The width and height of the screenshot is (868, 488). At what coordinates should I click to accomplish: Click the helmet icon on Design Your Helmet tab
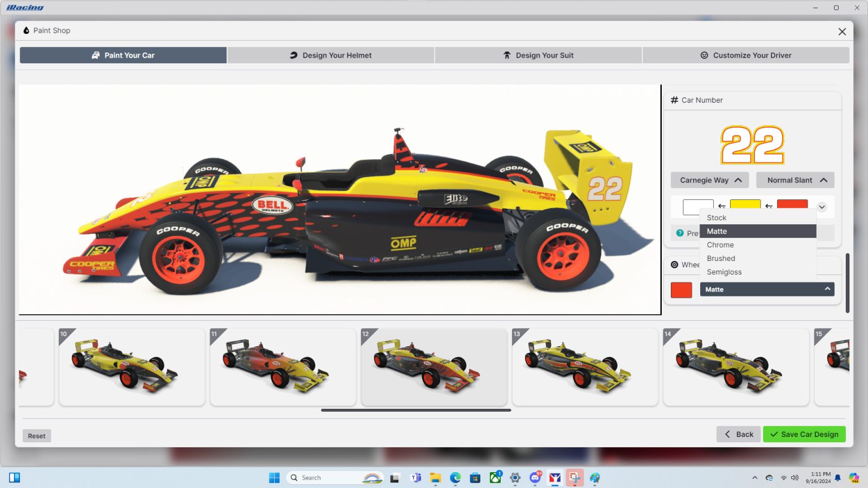coord(294,55)
